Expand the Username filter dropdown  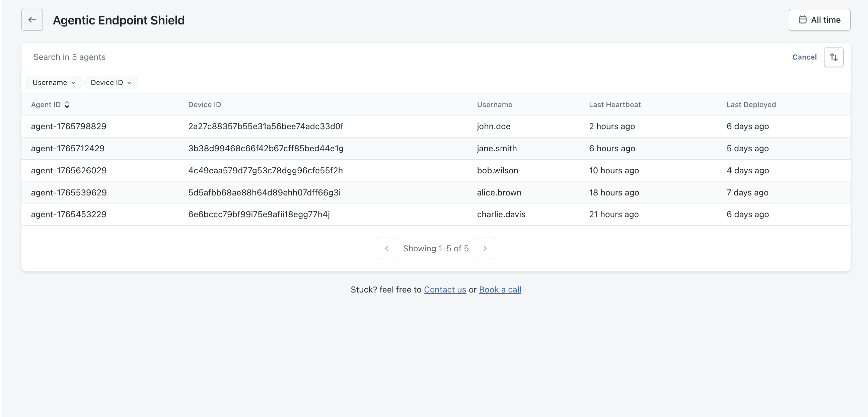click(x=54, y=83)
